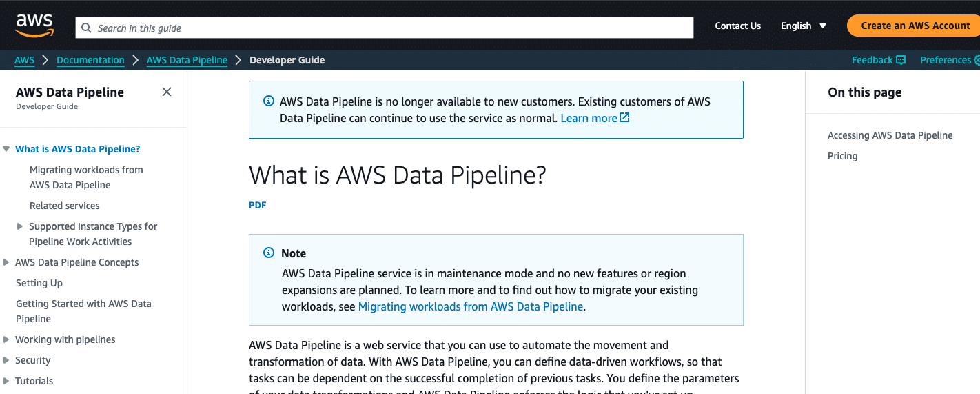Select Migrating workloads from AWS Data Pipeline in sidebar

86,177
